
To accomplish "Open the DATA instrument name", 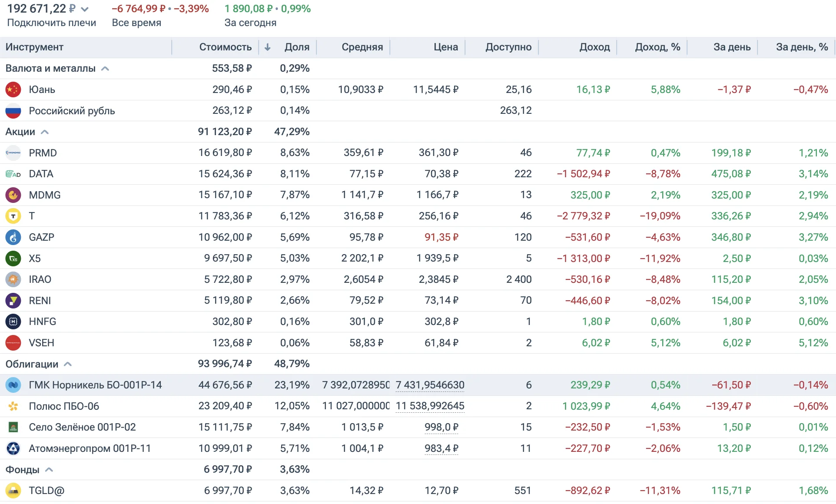I will pos(41,174).
